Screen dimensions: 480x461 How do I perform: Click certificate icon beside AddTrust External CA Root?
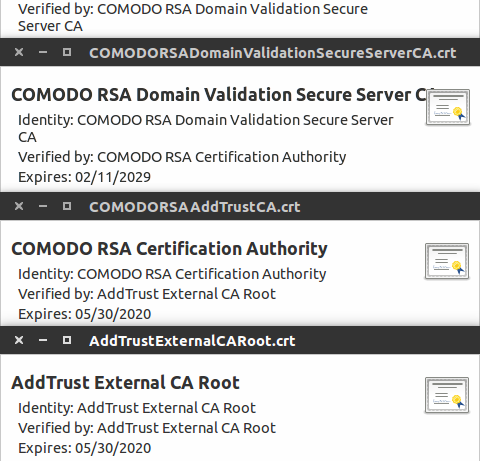(x=447, y=395)
